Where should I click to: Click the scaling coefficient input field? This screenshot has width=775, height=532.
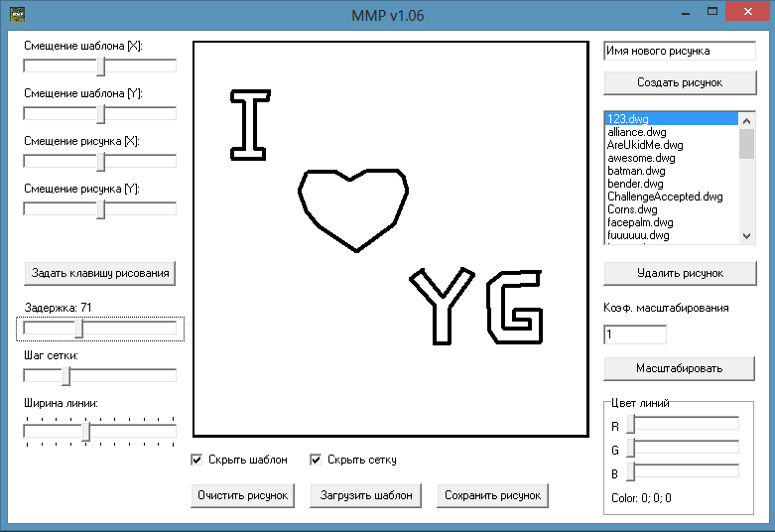[635, 334]
